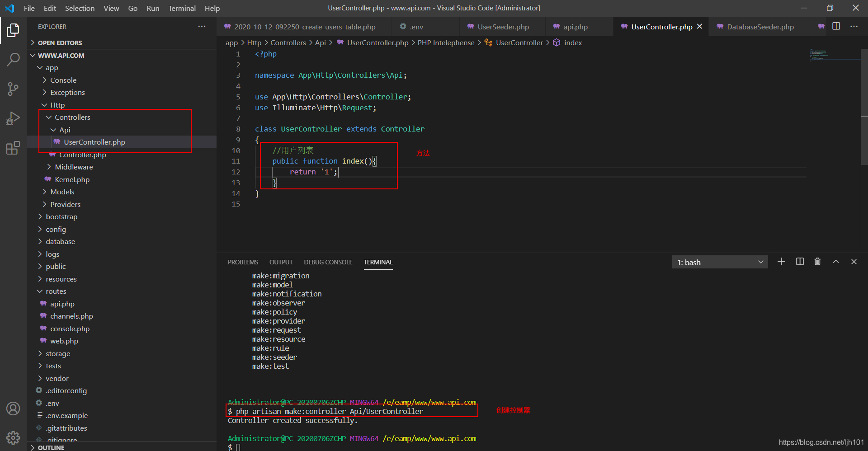Expand the OPEN EDITORS section
Viewport: 868px width, 451px height.
tap(122, 43)
